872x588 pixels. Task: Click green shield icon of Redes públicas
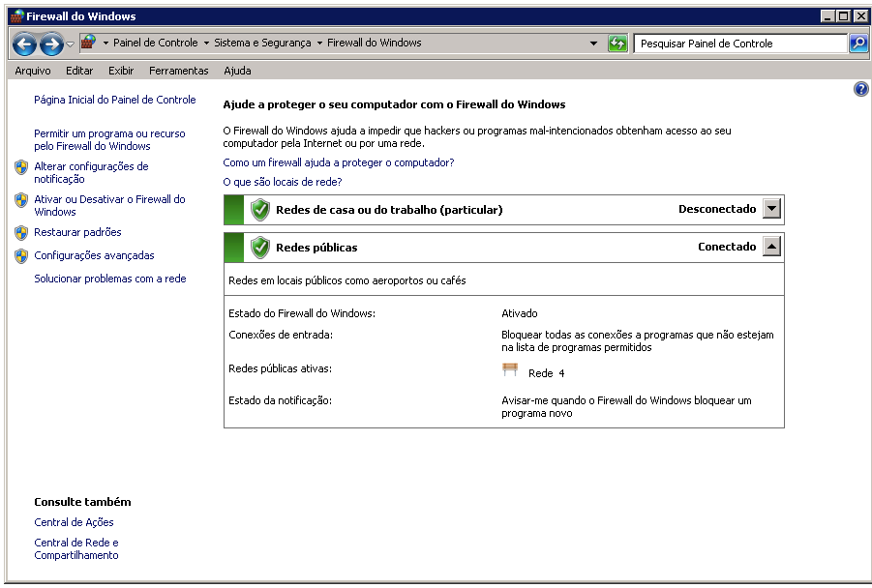[259, 248]
